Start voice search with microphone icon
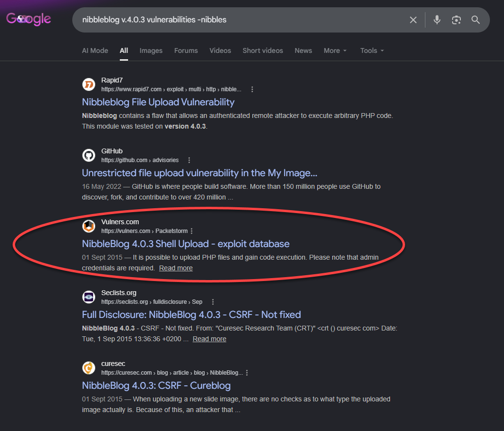Image resolution: width=504 pixels, height=431 pixels. click(437, 20)
